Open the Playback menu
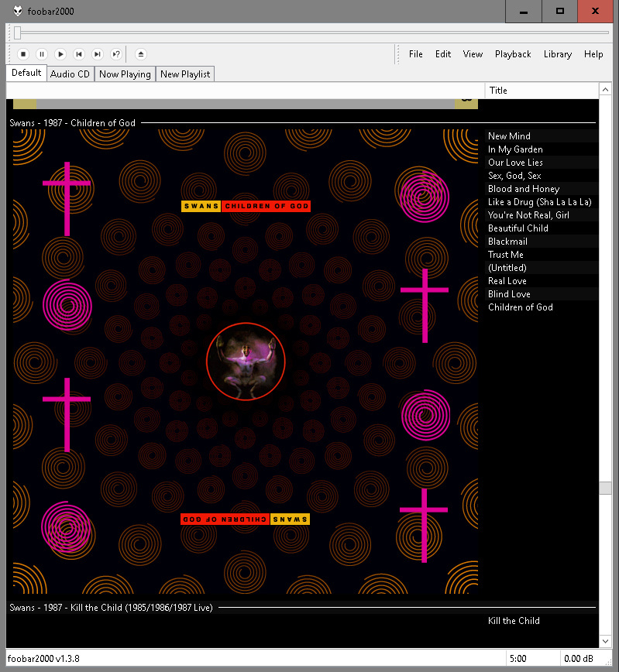 (513, 54)
